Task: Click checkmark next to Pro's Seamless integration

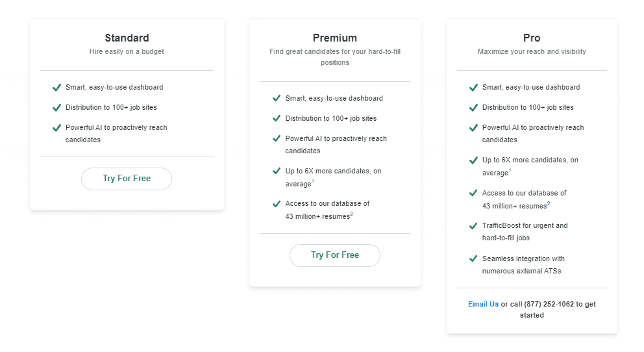Action: coord(473,259)
